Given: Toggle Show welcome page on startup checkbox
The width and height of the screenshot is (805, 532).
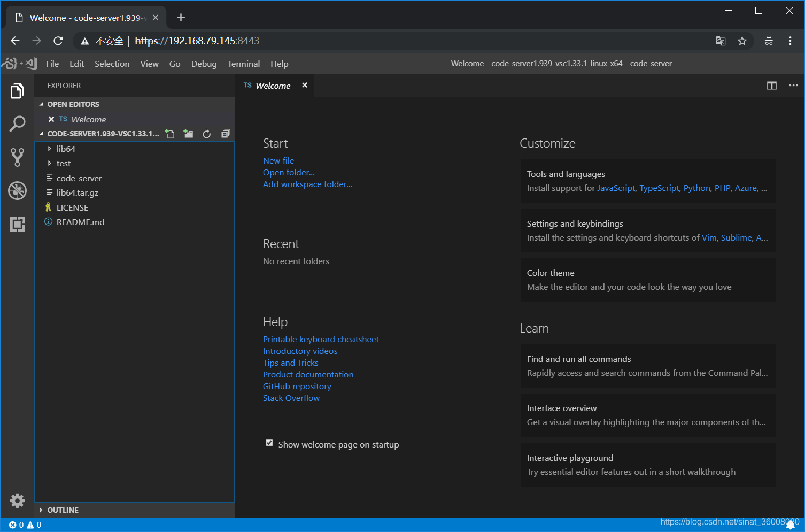Looking at the screenshot, I should point(269,443).
